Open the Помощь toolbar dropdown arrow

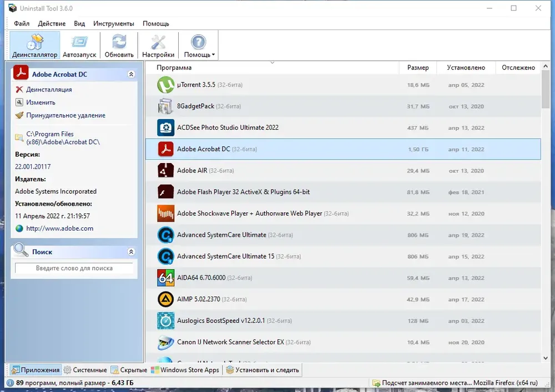pos(213,55)
